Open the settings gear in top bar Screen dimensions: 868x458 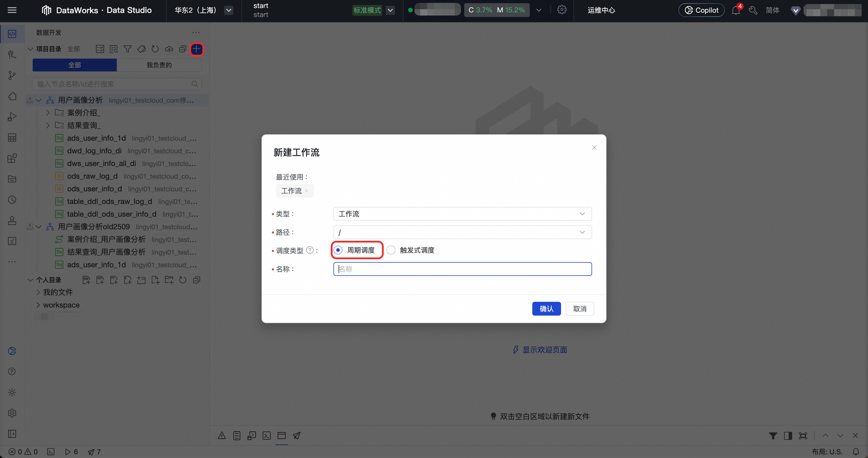tap(561, 10)
